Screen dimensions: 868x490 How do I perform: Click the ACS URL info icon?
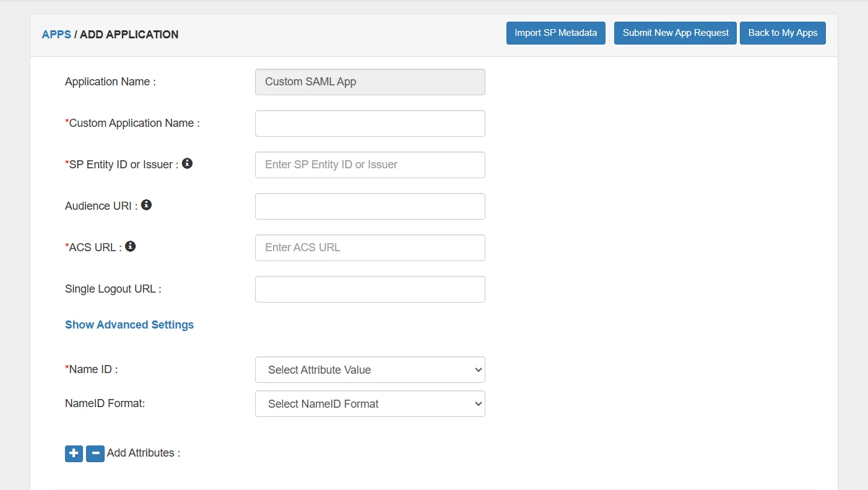click(x=130, y=246)
